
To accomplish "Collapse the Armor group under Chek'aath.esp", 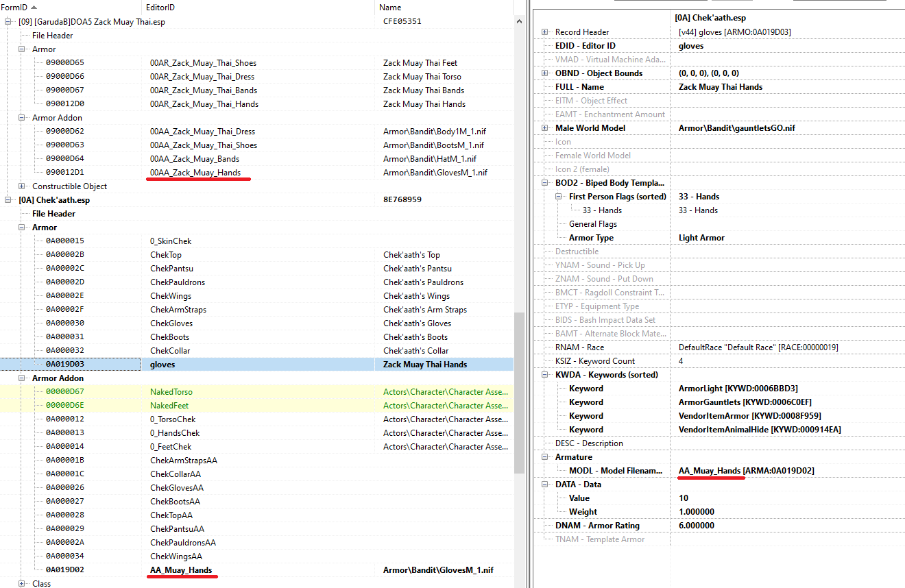I will tap(22, 228).
